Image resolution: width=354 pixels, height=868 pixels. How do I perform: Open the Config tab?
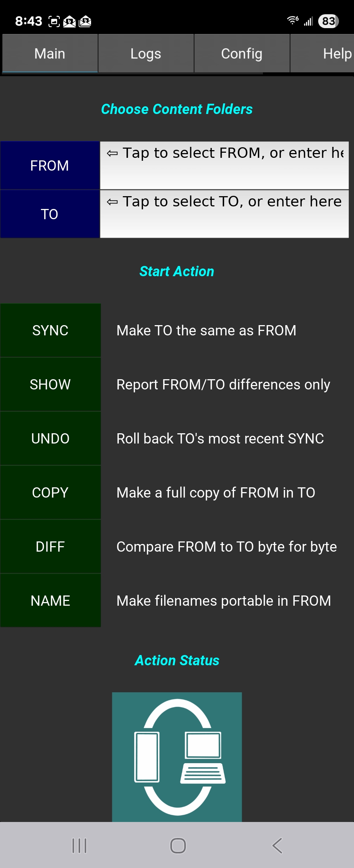coord(242,54)
